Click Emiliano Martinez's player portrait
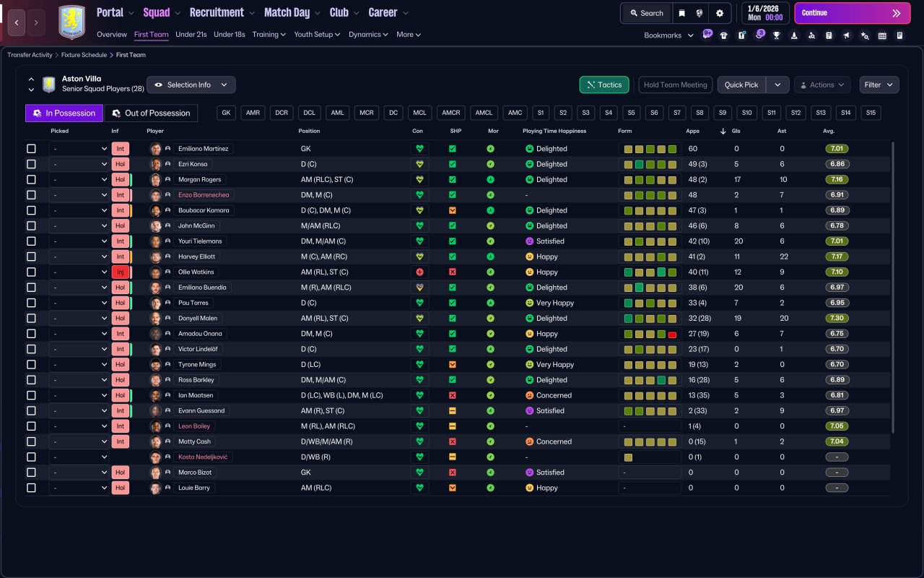 click(x=155, y=149)
